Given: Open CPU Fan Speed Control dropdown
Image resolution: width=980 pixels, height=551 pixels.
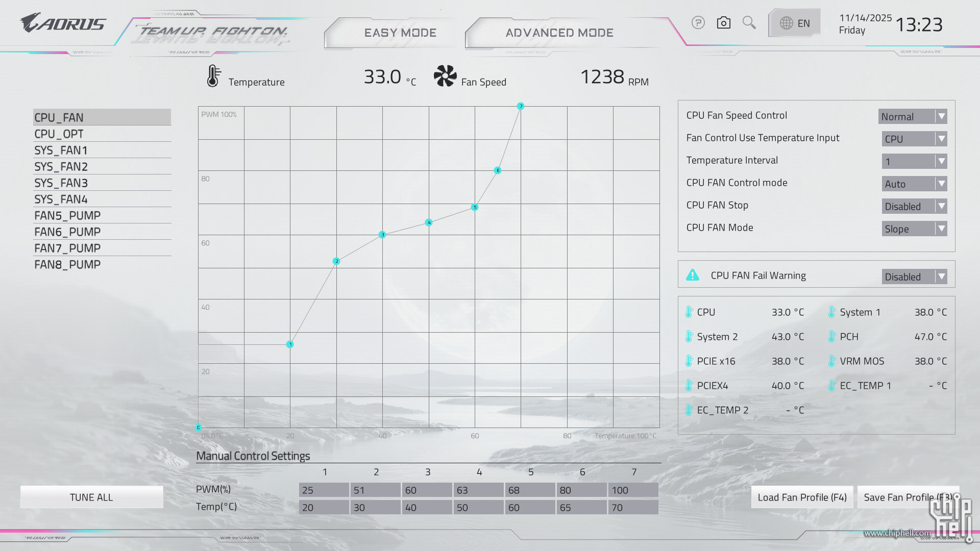Looking at the screenshot, I should (913, 117).
